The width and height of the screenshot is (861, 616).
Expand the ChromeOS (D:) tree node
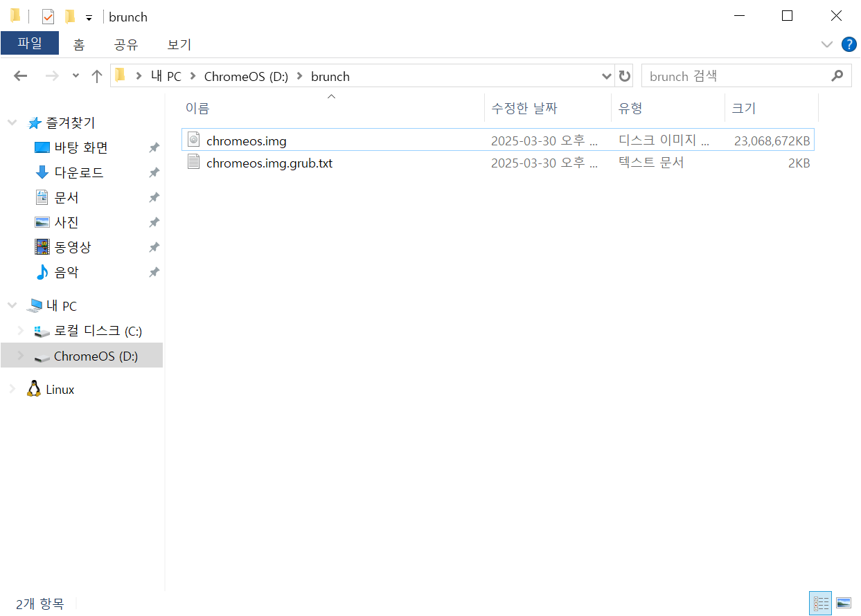[21, 356]
